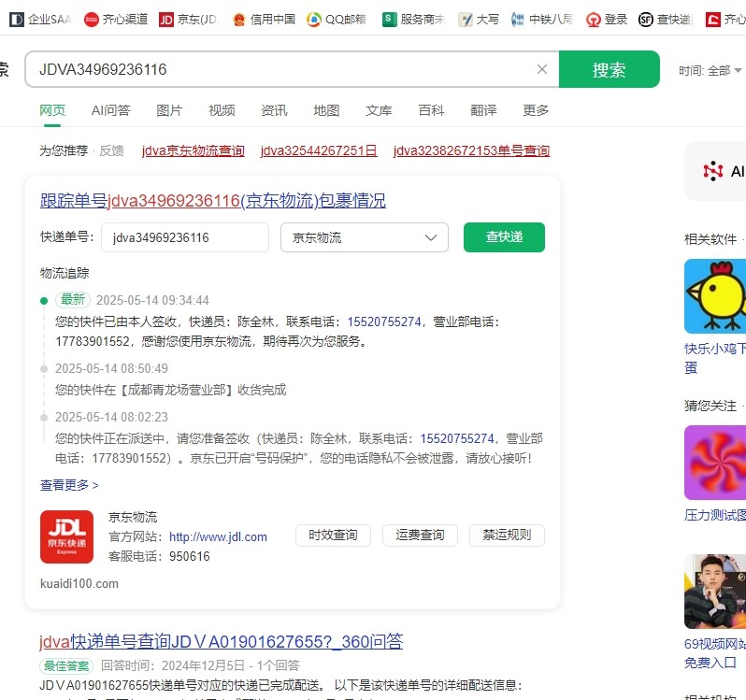The width and height of the screenshot is (746, 700).
Task: Click the green 查快递 button
Action: [x=504, y=237]
